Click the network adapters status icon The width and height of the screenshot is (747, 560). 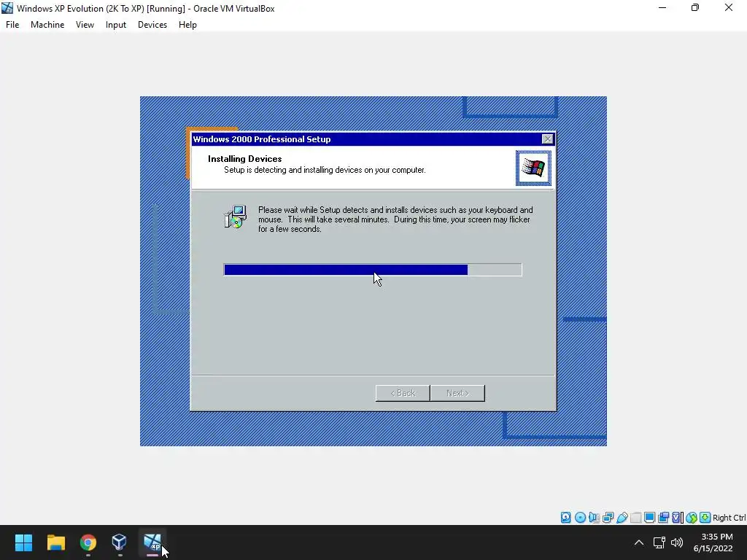pyautogui.click(x=608, y=518)
